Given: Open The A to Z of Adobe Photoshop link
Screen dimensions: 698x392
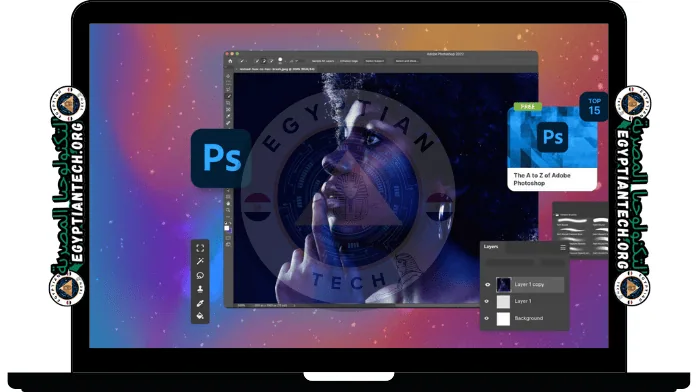Looking at the screenshot, I should pyautogui.click(x=542, y=179).
